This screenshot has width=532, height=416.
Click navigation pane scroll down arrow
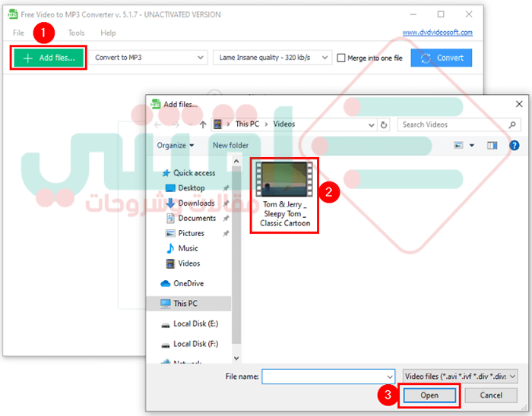coord(236,358)
